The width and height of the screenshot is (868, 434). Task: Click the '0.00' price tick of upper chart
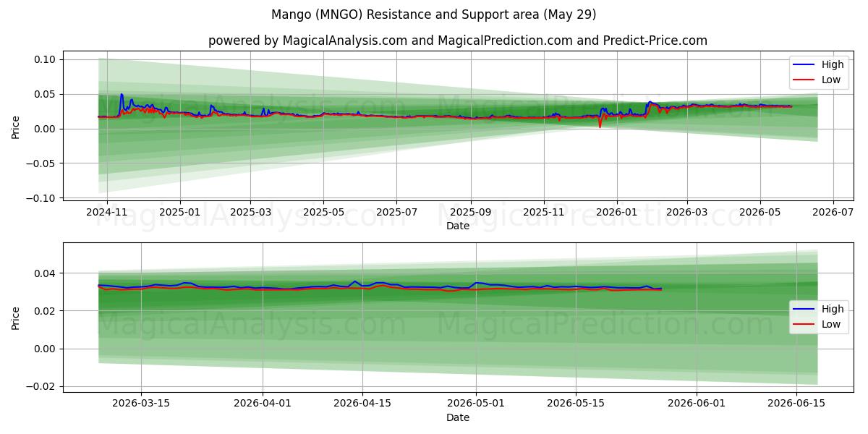(x=46, y=129)
